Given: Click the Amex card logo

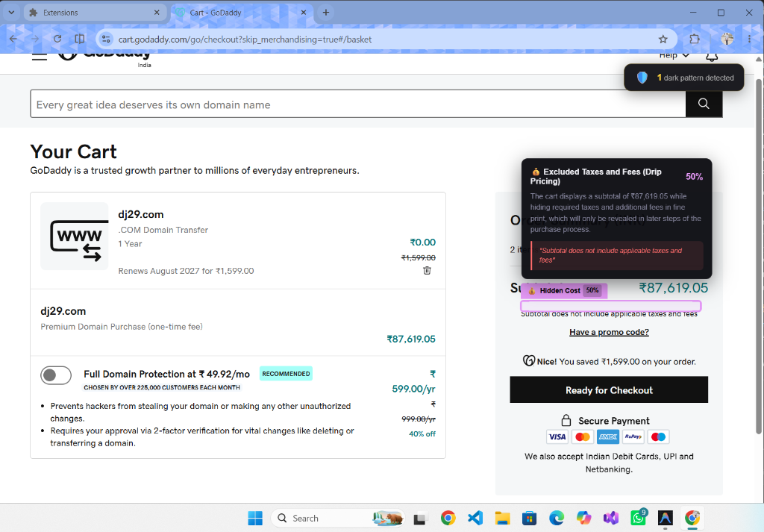Looking at the screenshot, I should pyautogui.click(x=608, y=437).
